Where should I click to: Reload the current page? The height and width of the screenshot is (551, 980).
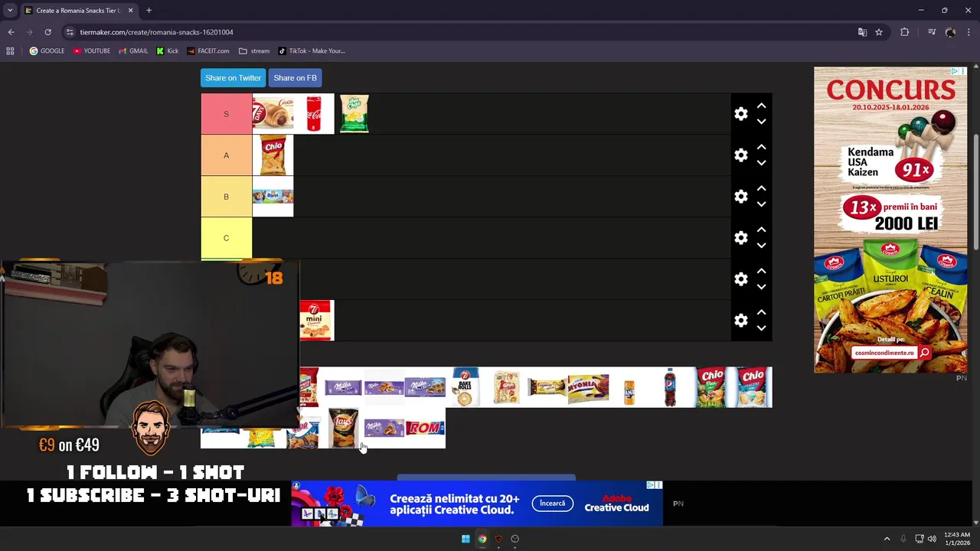pyautogui.click(x=47, y=32)
